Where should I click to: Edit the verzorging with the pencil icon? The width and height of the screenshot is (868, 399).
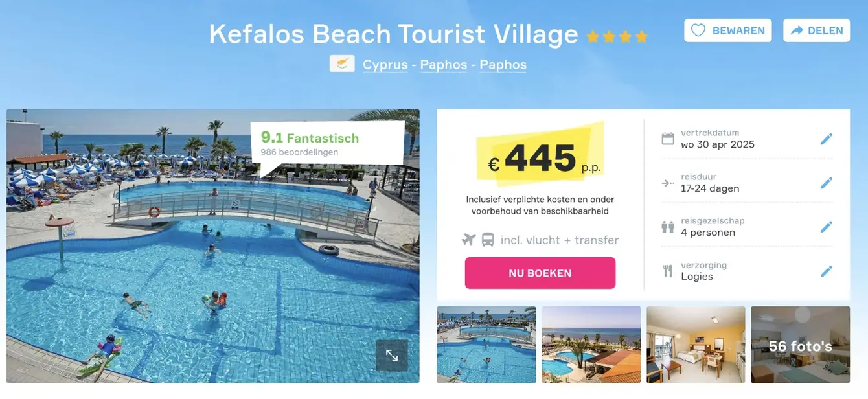(x=826, y=271)
